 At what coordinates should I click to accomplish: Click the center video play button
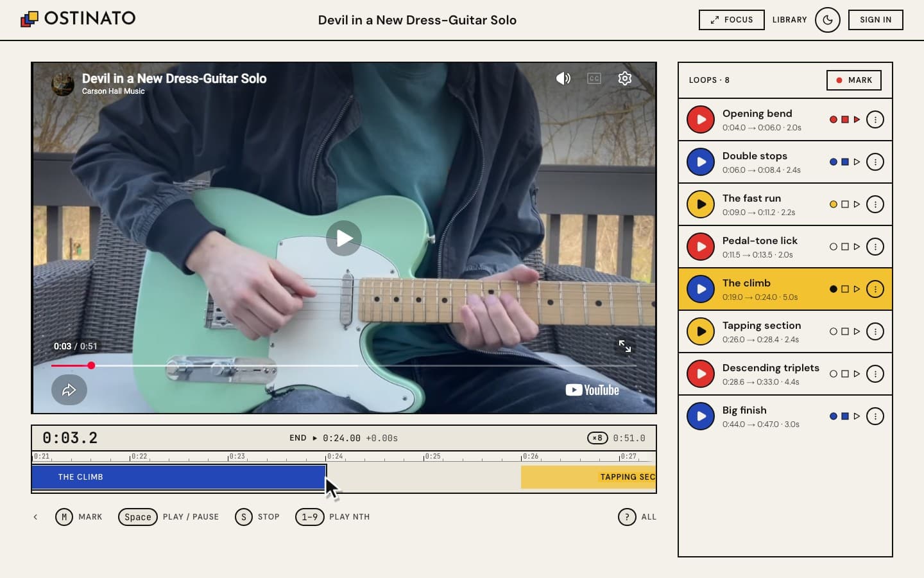point(344,238)
